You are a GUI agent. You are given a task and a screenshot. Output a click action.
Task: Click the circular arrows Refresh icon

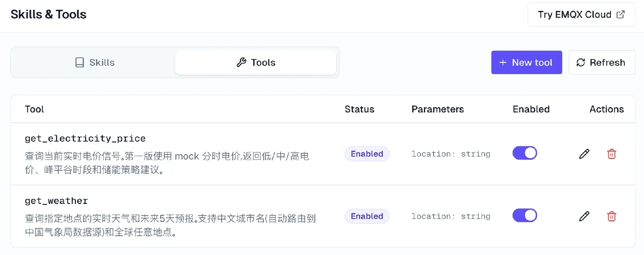pos(581,62)
